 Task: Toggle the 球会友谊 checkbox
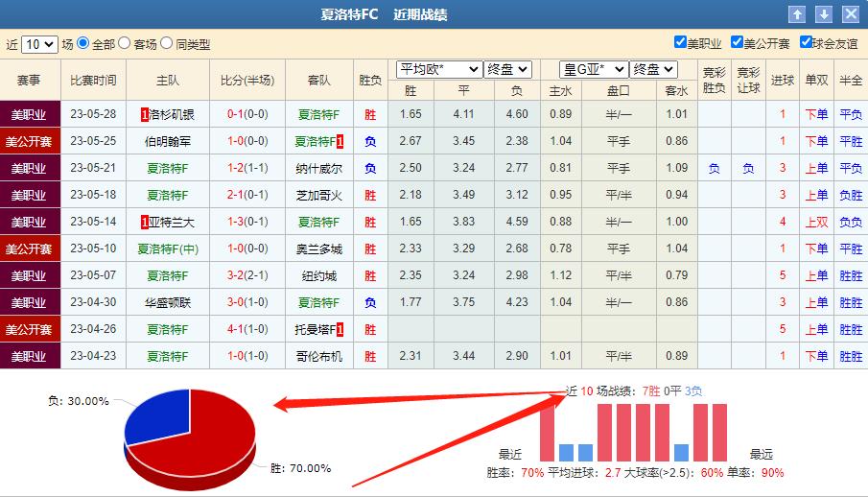pos(806,42)
